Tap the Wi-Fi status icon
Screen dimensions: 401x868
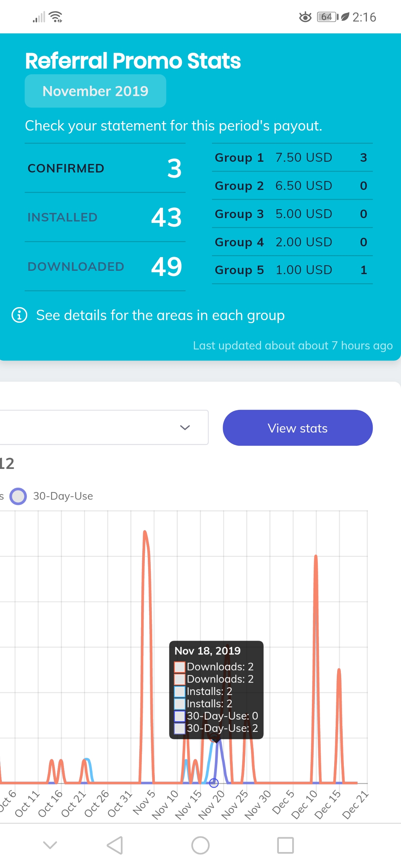pyautogui.click(x=56, y=17)
